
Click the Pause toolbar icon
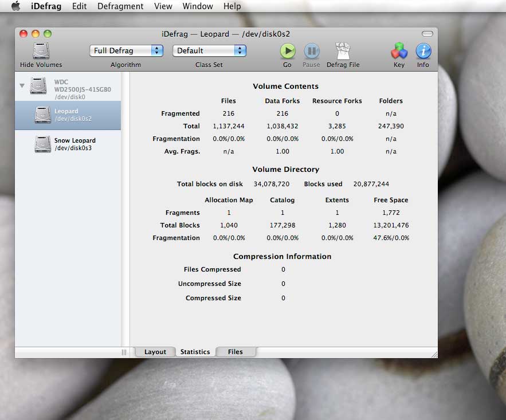pyautogui.click(x=311, y=52)
